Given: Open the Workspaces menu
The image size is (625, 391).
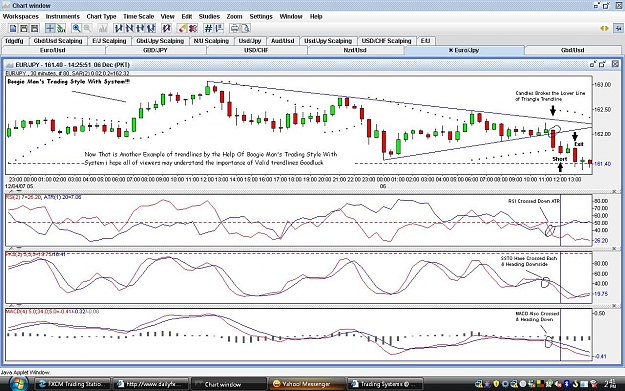Looking at the screenshot, I should point(21,16).
